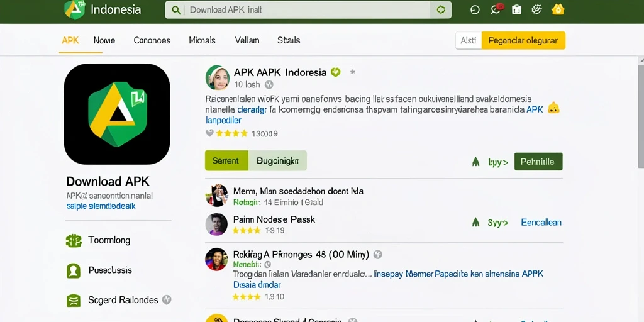The height and width of the screenshot is (322, 644).
Task: Focus the Download APK search field
Action: [x=308, y=10]
